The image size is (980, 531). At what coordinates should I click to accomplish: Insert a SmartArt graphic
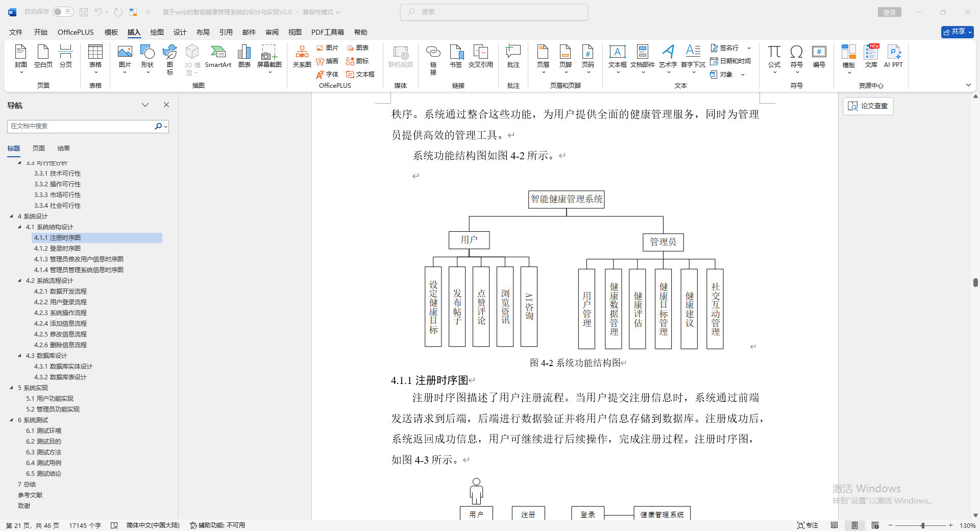tap(218, 56)
